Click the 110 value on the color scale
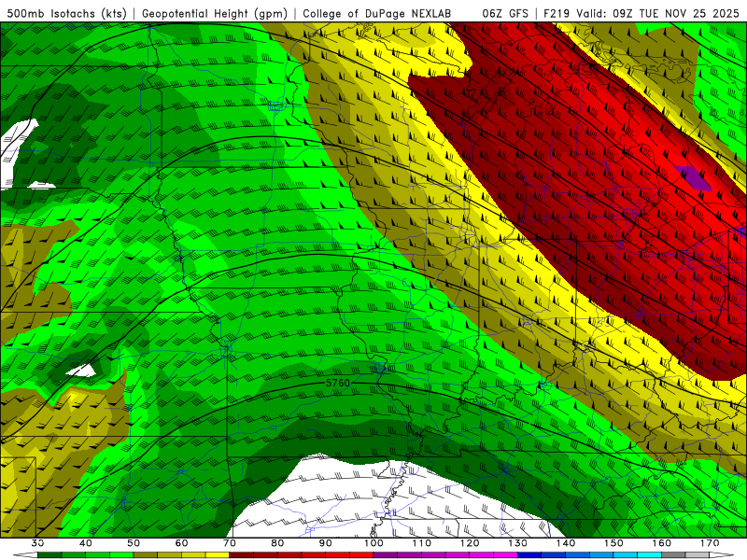Image resolution: width=747 pixels, height=560 pixels. (x=422, y=543)
